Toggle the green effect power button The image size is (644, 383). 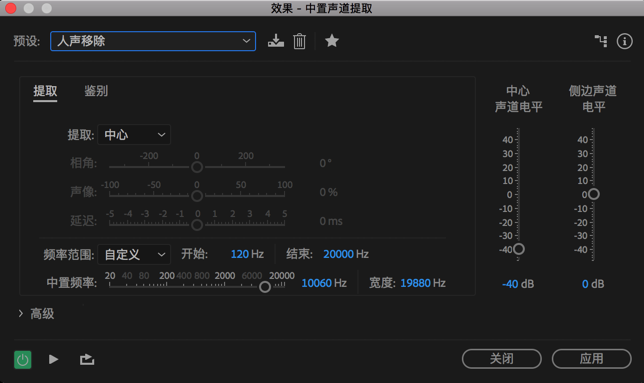coord(23,360)
